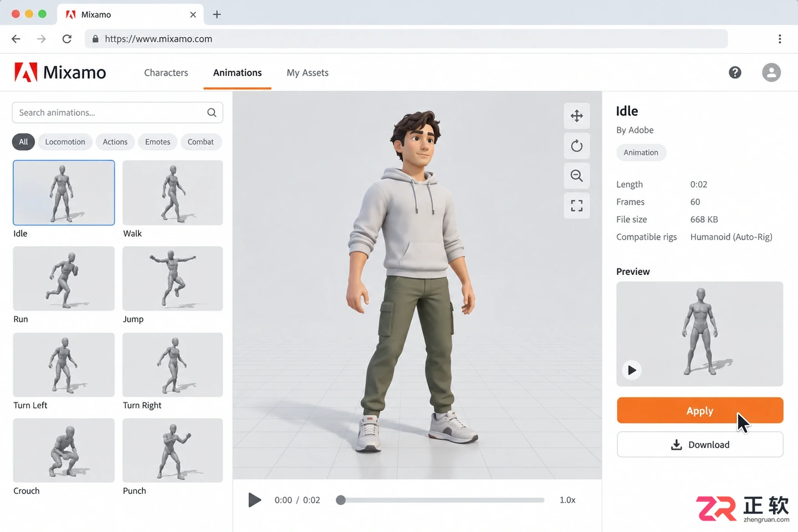This screenshot has height=532, width=798.
Task: Click the Animation tag chip
Action: (x=641, y=152)
